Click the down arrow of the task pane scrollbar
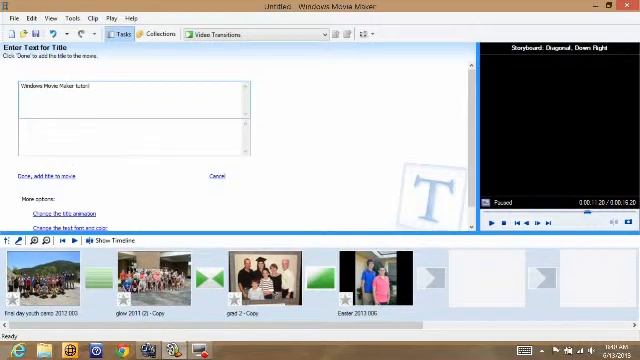 [471, 227]
